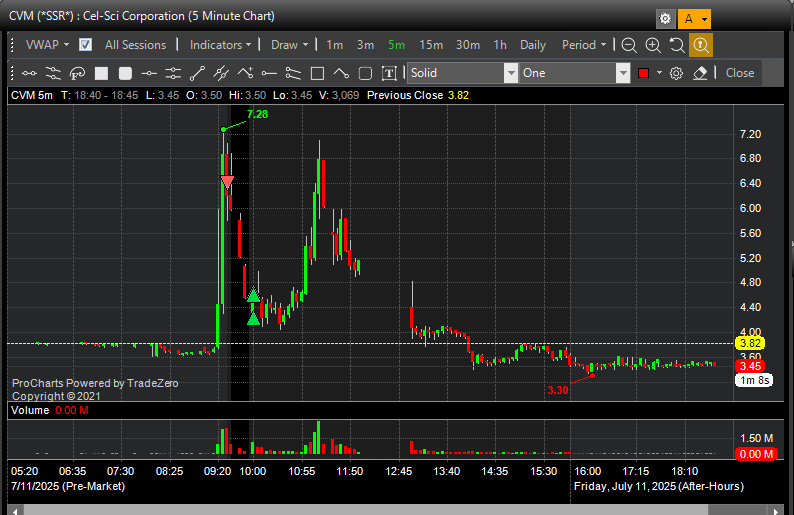Click the 3.30 low price label

coord(558,390)
